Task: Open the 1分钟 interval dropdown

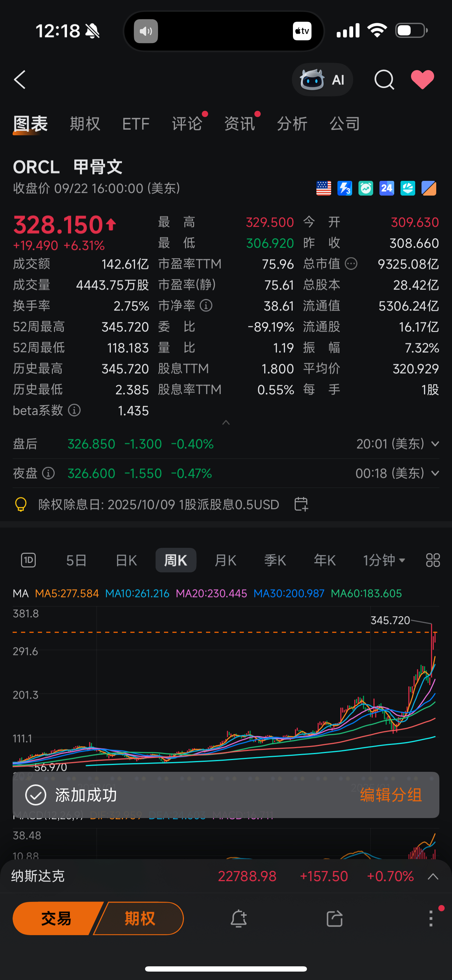Action: coord(384,560)
